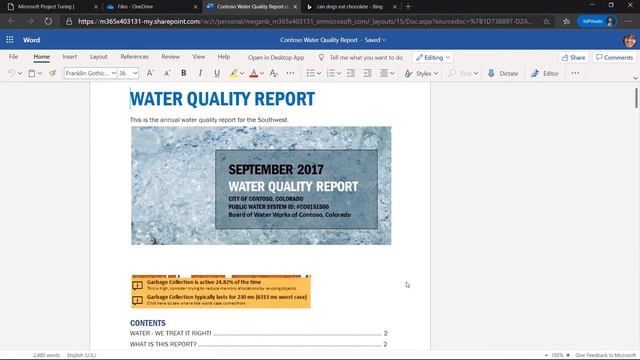Open the app launcher waffle icon
Screen dimensions: 640x360
pyautogui.click(x=10, y=40)
